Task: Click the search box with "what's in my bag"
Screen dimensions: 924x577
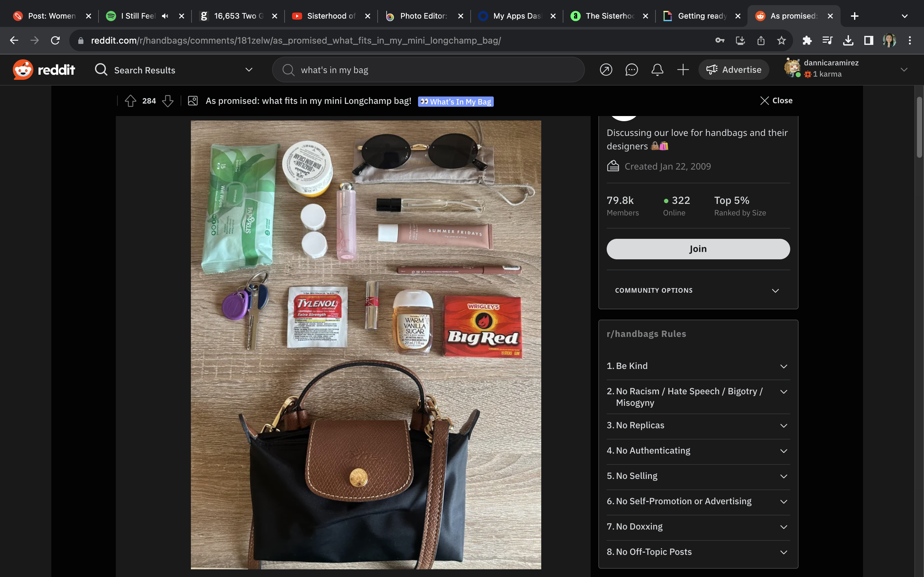Action: point(428,70)
